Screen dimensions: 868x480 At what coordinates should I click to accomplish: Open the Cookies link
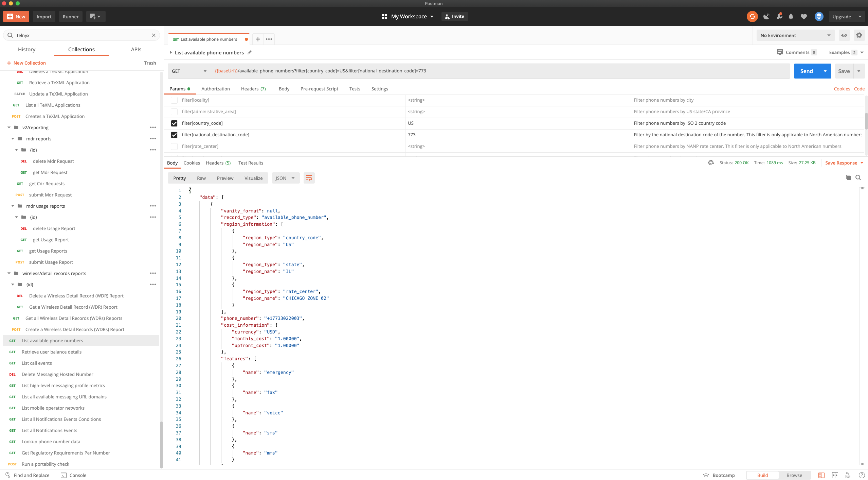(x=842, y=89)
